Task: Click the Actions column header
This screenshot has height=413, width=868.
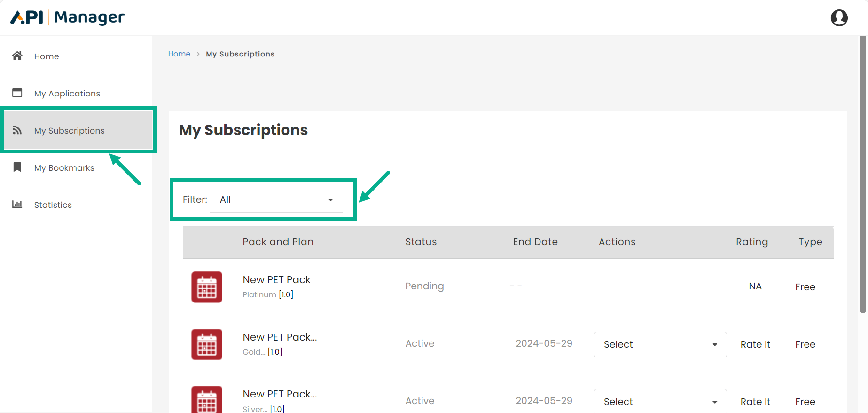Action: (617, 242)
